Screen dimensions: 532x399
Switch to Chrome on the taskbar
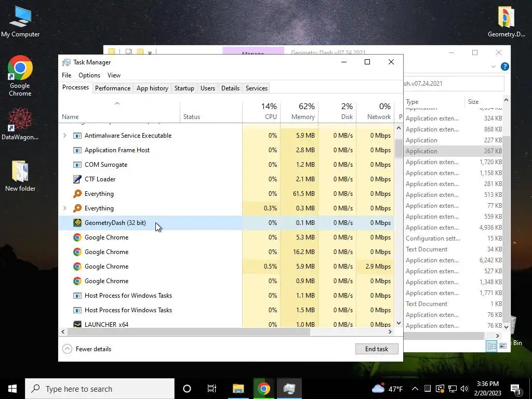263,389
